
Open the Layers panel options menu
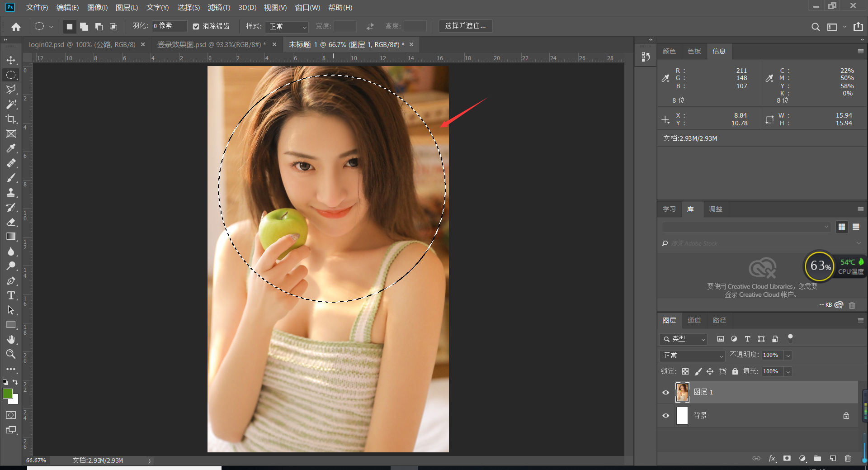(x=861, y=320)
